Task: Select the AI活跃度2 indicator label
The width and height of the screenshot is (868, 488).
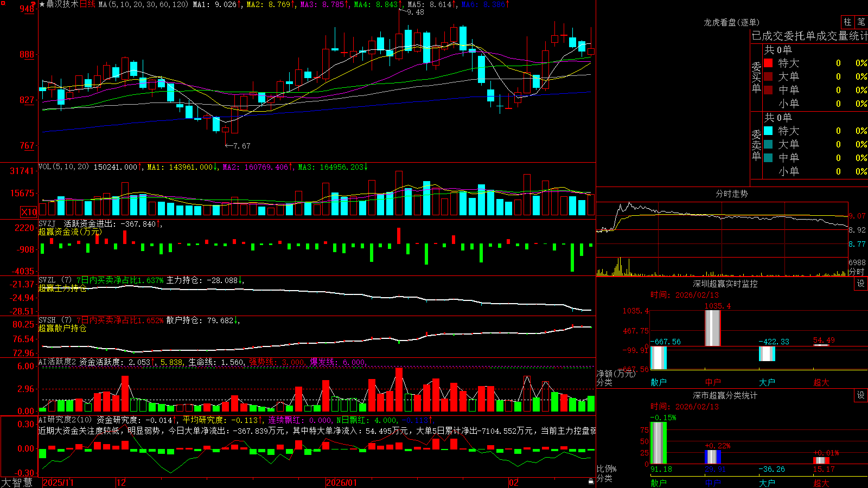Action: (58, 362)
